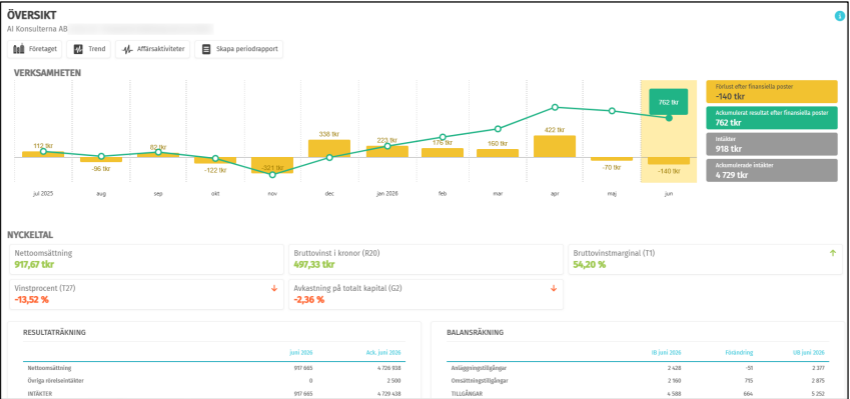Click the 'Ack. juni 2026' column header
Viewport: 850px width, 399px height.
pos(384,353)
